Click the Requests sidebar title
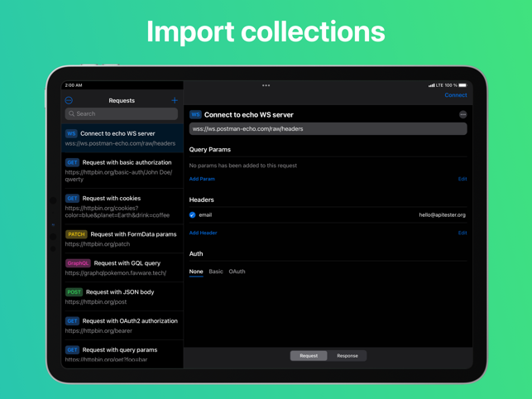532x399 pixels. point(122,100)
